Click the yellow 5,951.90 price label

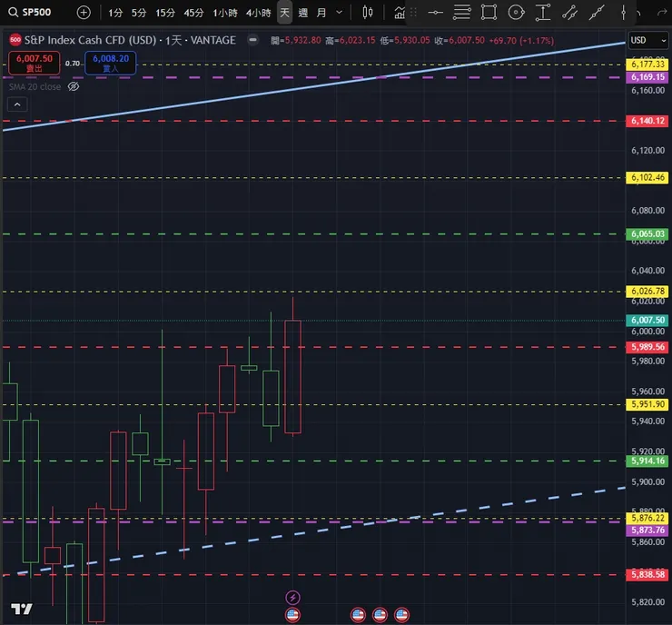point(647,404)
